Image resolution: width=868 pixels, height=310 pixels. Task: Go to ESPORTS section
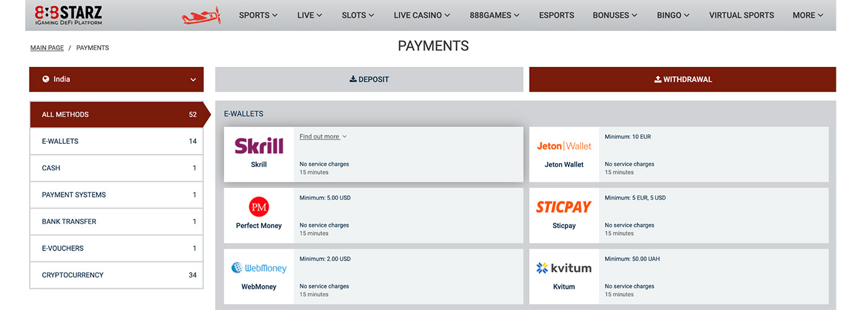556,15
